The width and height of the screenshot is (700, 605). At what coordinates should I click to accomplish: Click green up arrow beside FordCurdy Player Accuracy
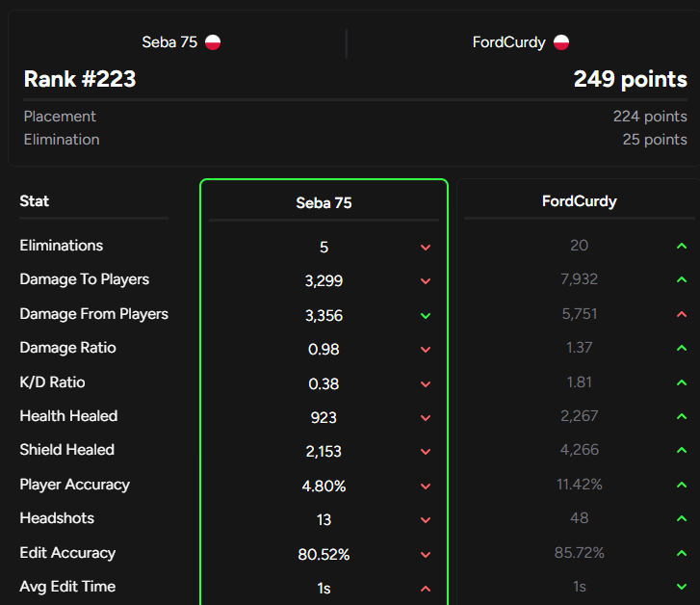(x=682, y=485)
